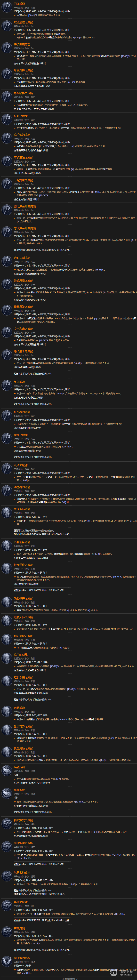Open the 复仇威能 title link
137x980 pixels.
[x=19, y=382]
